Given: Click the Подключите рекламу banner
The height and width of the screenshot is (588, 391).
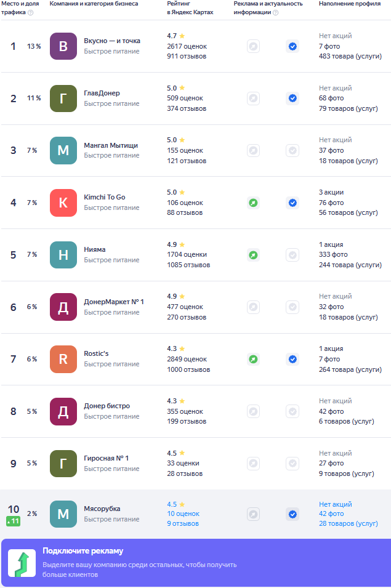Looking at the screenshot, I should click(x=195, y=563).
